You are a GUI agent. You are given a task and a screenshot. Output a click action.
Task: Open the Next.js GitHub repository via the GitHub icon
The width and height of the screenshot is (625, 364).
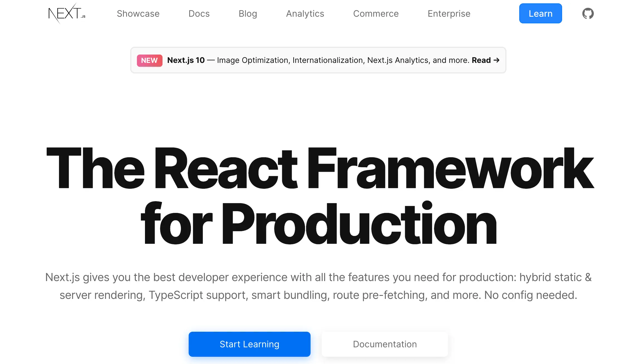588,13
